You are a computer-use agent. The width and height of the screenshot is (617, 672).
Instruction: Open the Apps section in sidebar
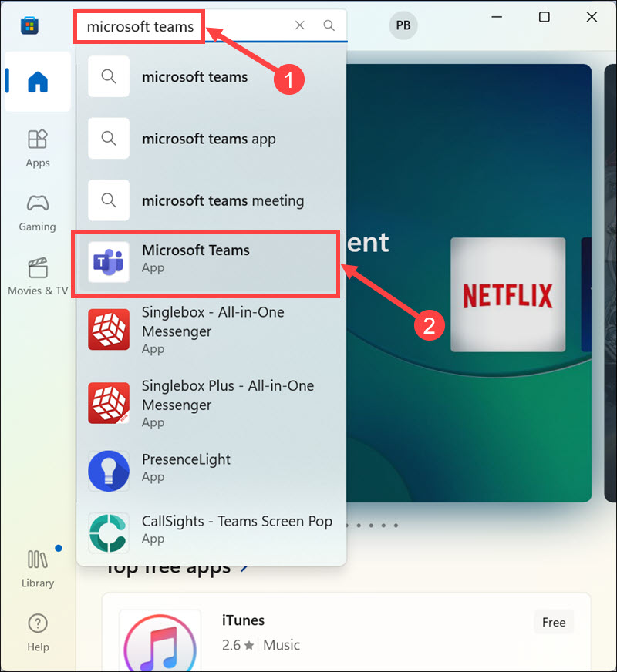(37, 147)
